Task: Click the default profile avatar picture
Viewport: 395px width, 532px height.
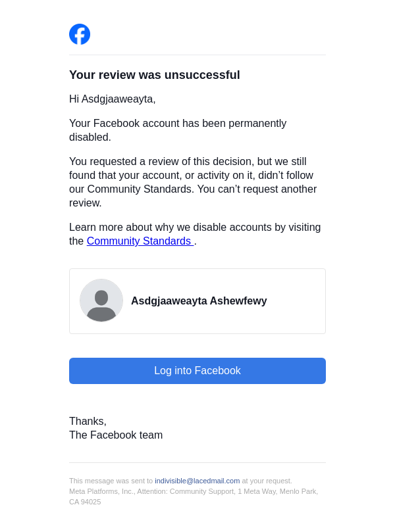Action: point(101,301)
